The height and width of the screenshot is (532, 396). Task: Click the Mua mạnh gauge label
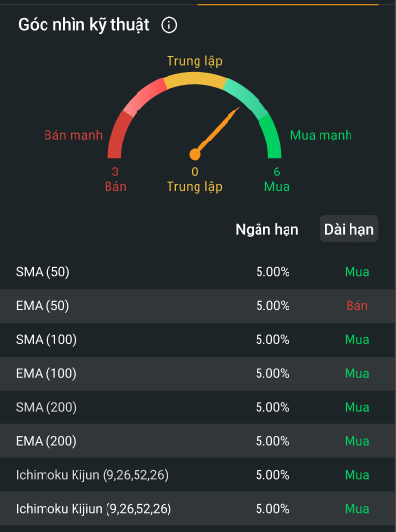(321, 135)
